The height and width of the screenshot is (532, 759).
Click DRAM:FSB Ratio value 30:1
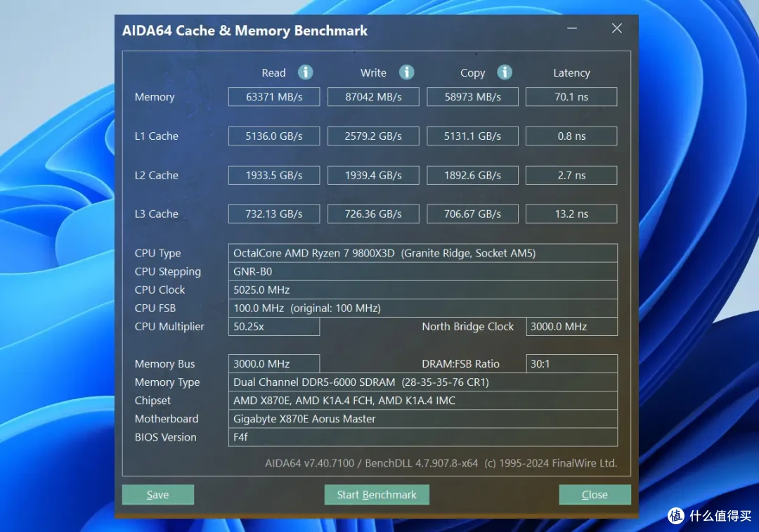coord(571,363)
